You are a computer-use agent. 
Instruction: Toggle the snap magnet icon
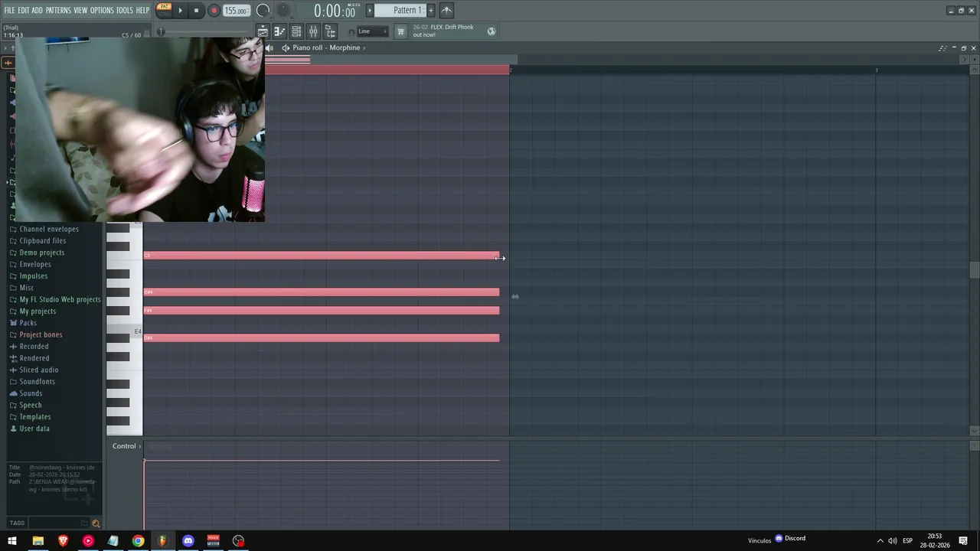351,32
